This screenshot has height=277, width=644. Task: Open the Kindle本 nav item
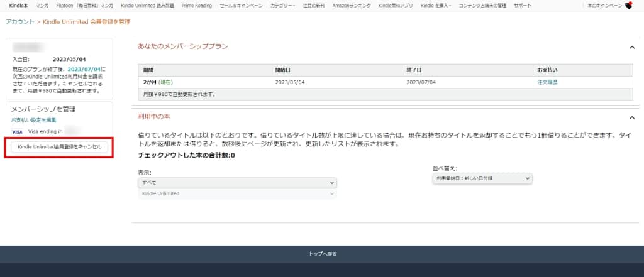coord(18,6)
